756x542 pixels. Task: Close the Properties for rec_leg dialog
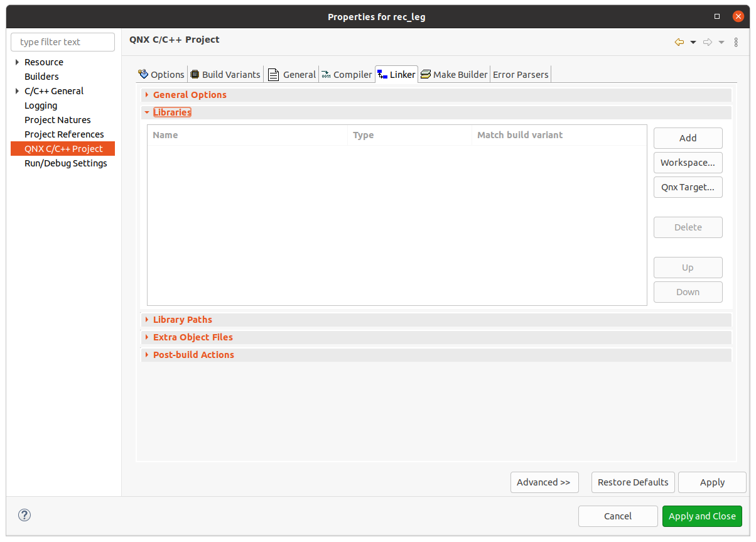pos(738,17)
